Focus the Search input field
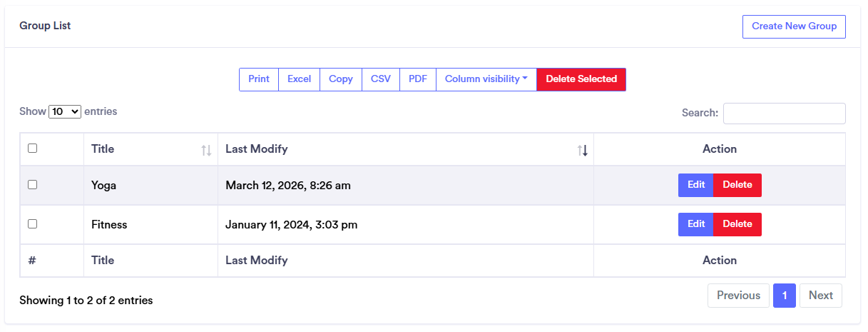The image size is (868, 332). (784, 114)
